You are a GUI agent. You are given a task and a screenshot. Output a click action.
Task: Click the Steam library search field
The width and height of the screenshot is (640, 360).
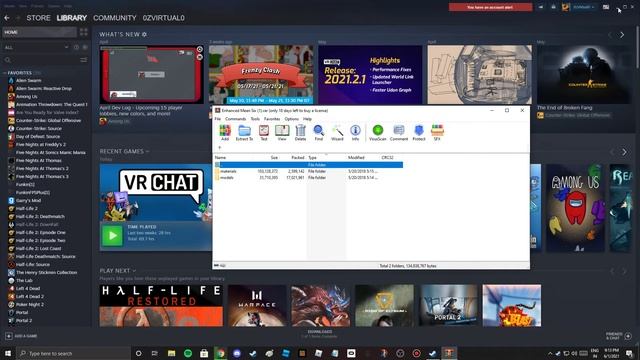tap(41, 60)
